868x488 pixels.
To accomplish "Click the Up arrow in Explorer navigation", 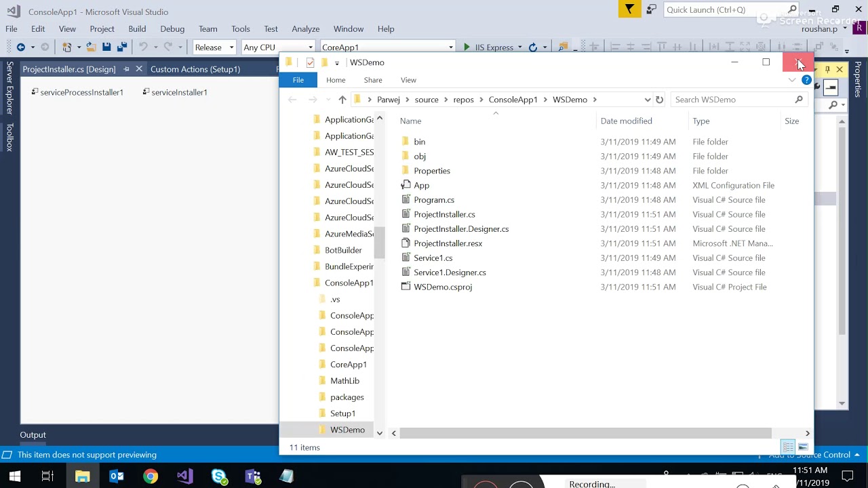I will point(342,100).
